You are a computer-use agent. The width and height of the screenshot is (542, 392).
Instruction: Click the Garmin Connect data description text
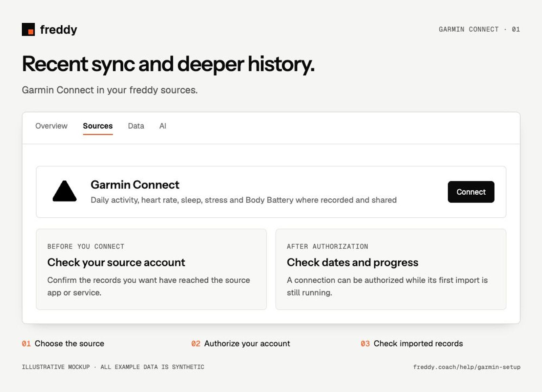pyautogui.click(x=244, y=200)
